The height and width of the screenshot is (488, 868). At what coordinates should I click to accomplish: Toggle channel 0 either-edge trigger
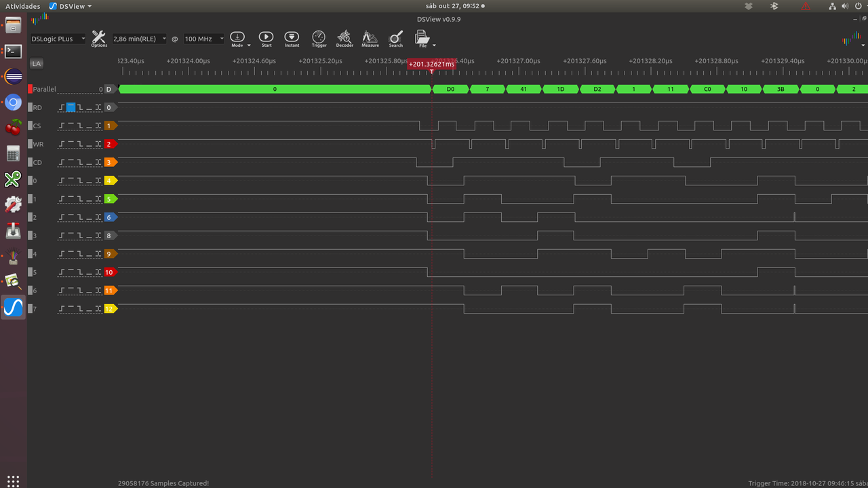[x=98, y=181]
